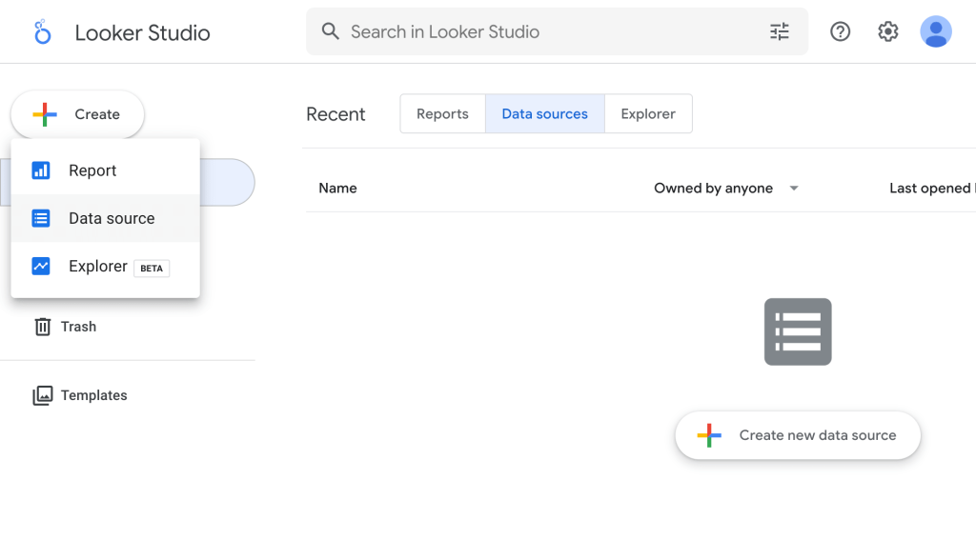Click the Explorer chart icon in the menu

pyautogui.click(x=42, y=266)
